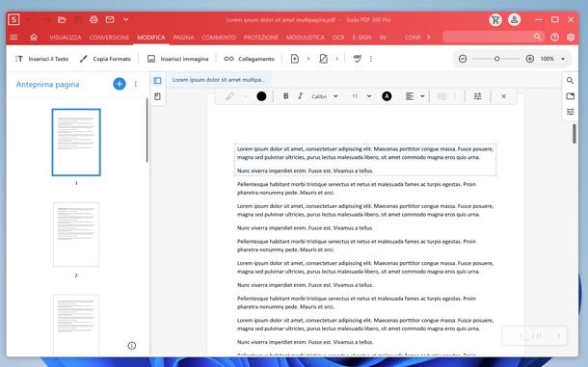The height and width of the screenshot is (367, 588).
Task: Open the shopping cart icon
Action: (495, 19)
